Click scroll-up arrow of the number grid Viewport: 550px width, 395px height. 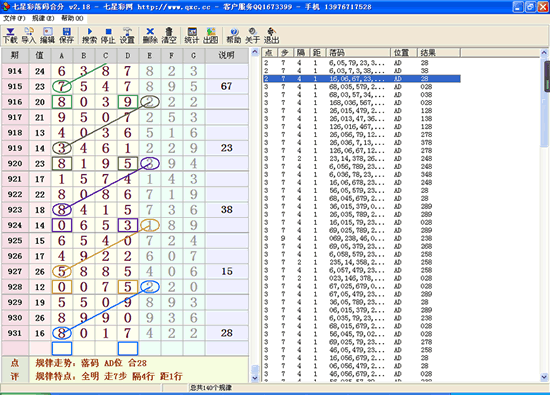[x=255, y=53]
